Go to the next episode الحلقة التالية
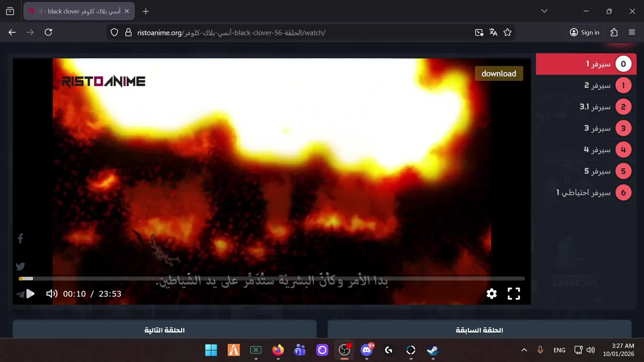 165,330
